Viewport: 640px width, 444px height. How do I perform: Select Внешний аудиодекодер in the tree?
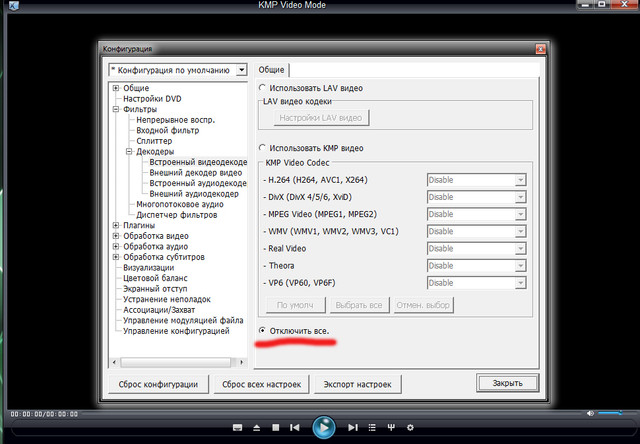point(194,194)
